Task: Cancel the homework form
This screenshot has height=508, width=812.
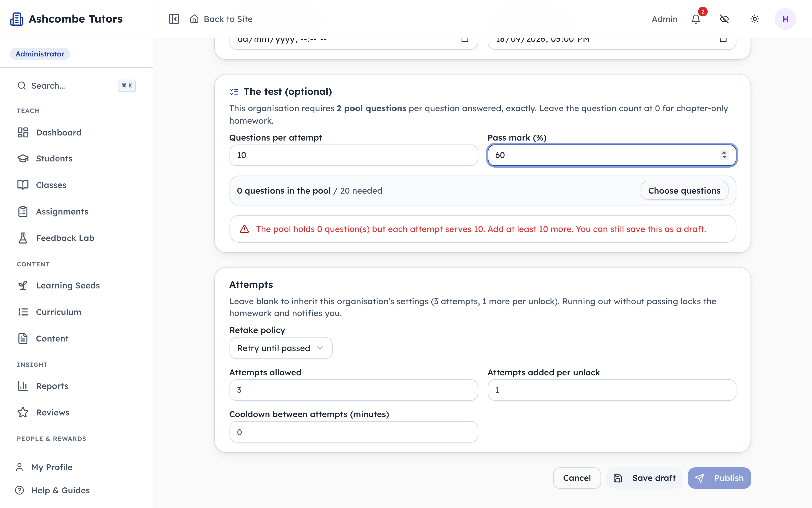Action: 577,478
